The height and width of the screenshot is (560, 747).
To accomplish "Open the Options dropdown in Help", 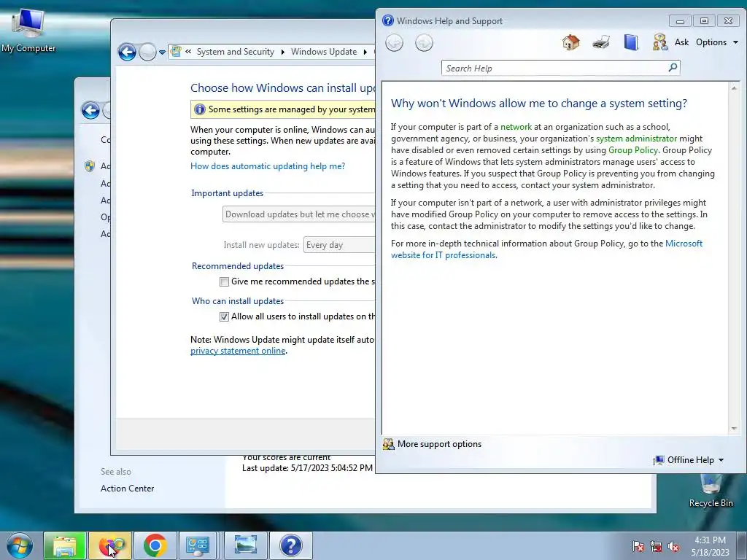I will pyautogui.click(x=716, y=42).
